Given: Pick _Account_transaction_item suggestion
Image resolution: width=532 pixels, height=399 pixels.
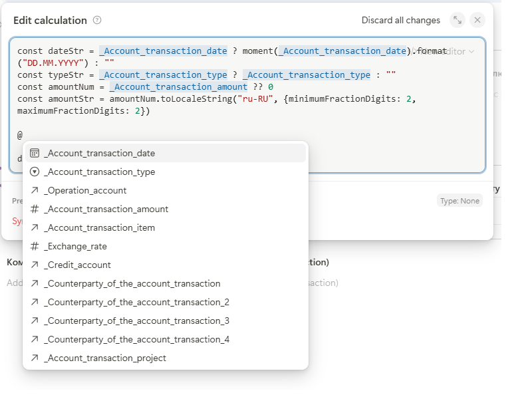Looking at the screenshot, I should point(166,227).
